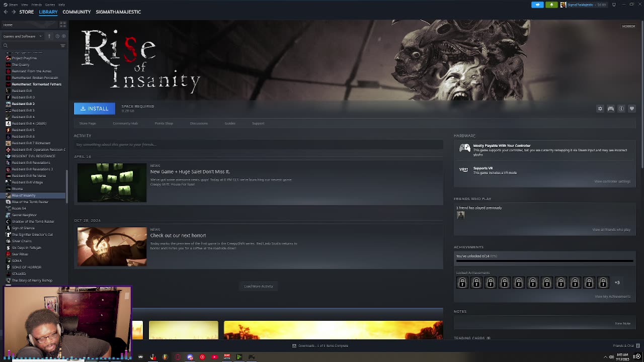Open the Points Shop link

tap(164, 123)
